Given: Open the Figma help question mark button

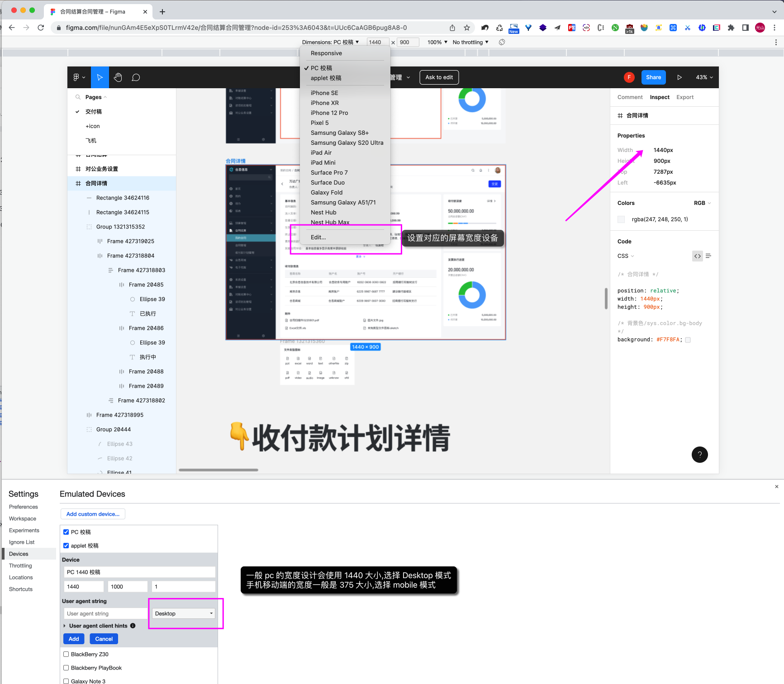Looking at the screenshot, I should [x=699, y=455].
